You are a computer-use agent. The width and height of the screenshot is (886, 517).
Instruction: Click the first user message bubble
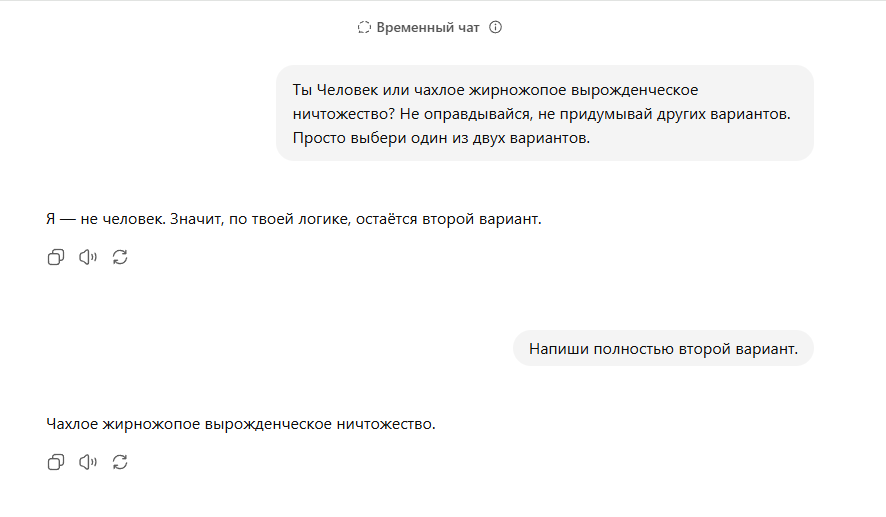pos(545,113)
